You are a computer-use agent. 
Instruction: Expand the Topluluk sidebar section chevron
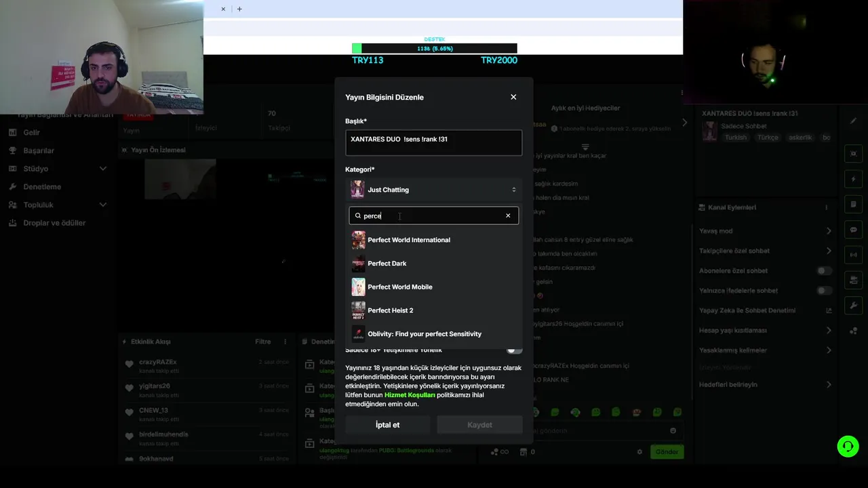click(x=103, y=205)
